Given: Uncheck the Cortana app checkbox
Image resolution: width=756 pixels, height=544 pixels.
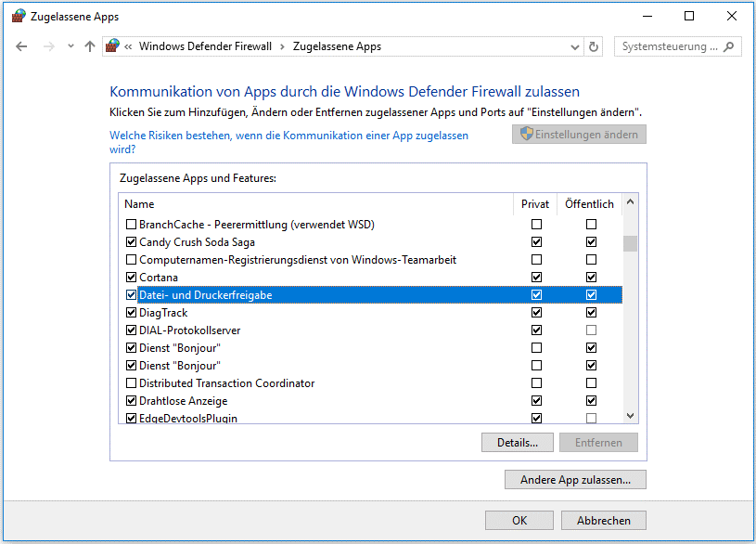Looking at the screenshot, I should pyautogui.click(x=131, y=277).
